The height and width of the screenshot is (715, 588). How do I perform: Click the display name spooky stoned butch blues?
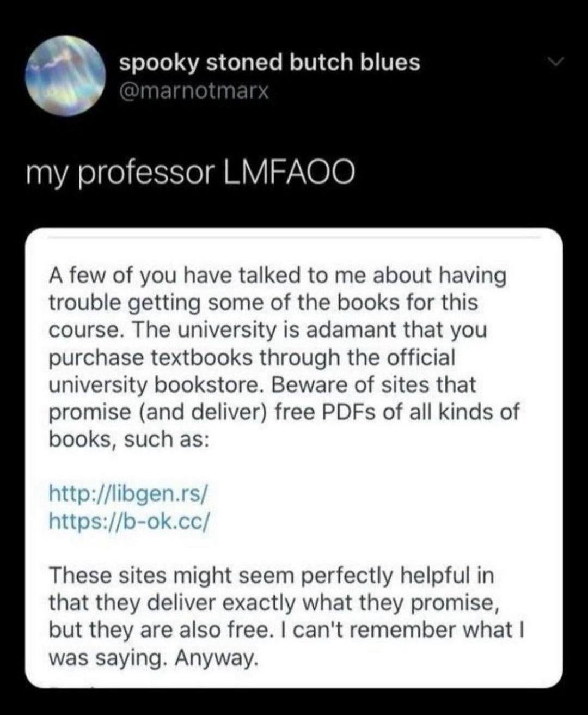click(269, 63)
